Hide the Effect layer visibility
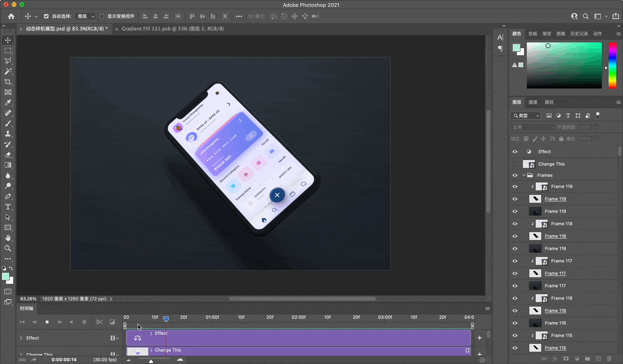This screenshot has height=364, width=623. tap(515, 152)
